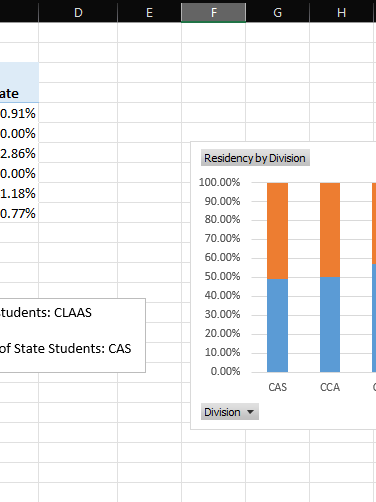Click the blue segment of CCA bar
This screenshot has width=376, height=502.
(x=330, y=324)
